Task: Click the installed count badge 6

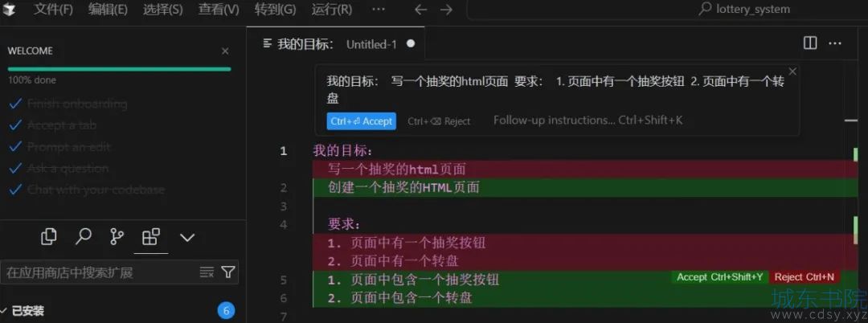Action: pyautogui.click(x=226, y=311)
